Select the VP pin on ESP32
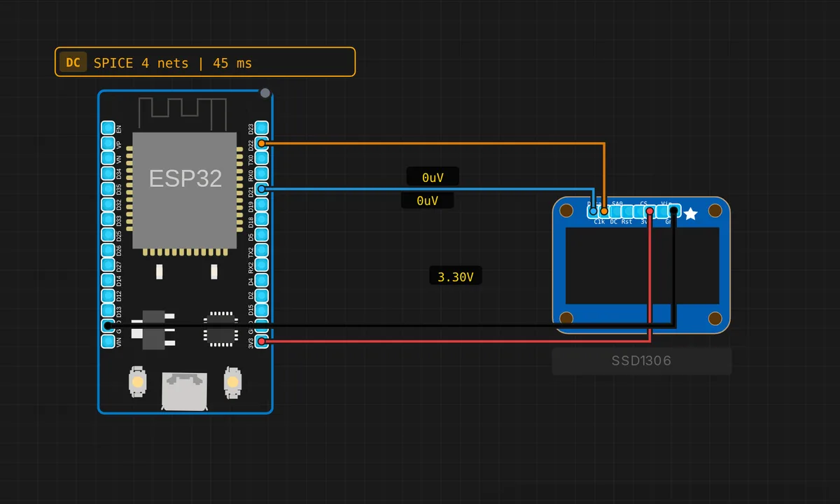This screenshot has width=840, height=504. [x=108, y=143]
